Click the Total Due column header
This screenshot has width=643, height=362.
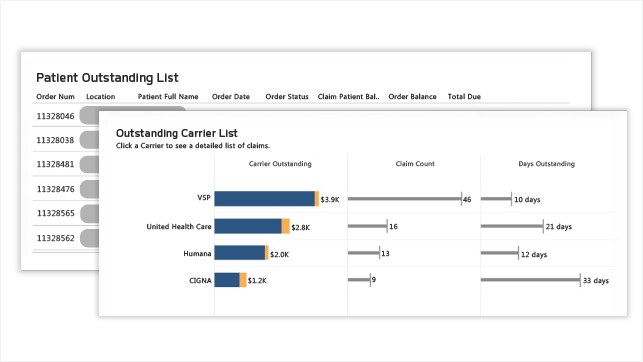point(464,97)
